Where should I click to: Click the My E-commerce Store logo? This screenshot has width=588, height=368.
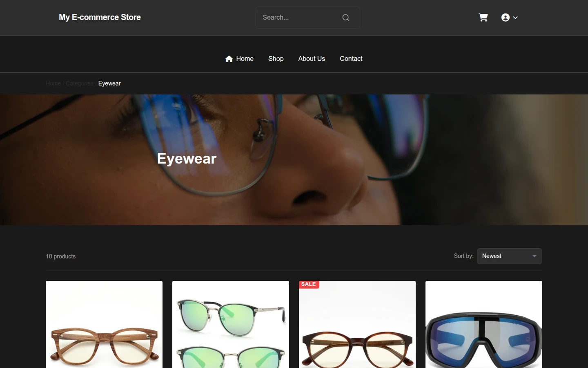100,18
